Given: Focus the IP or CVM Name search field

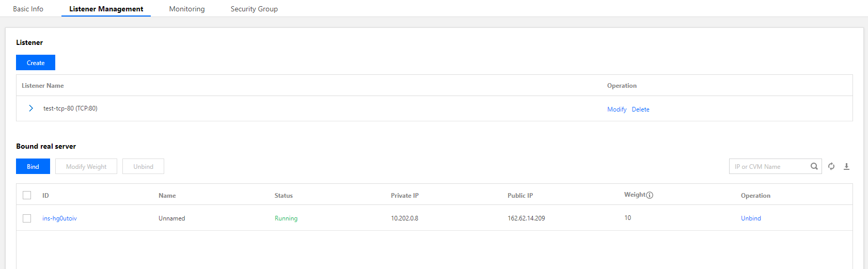Looking at the screenshot, I should pyautogui.click(x=768, y=166).
